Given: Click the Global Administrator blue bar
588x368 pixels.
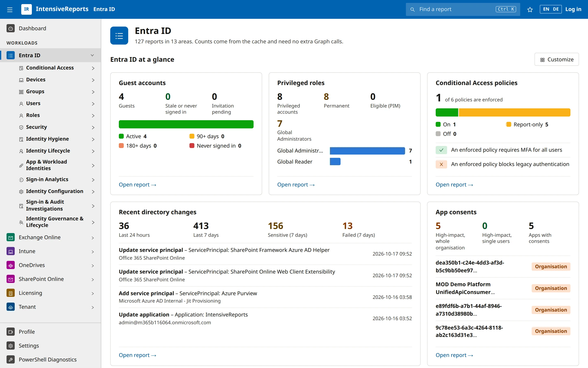Looking at the screenshot, I should point(367,151).
